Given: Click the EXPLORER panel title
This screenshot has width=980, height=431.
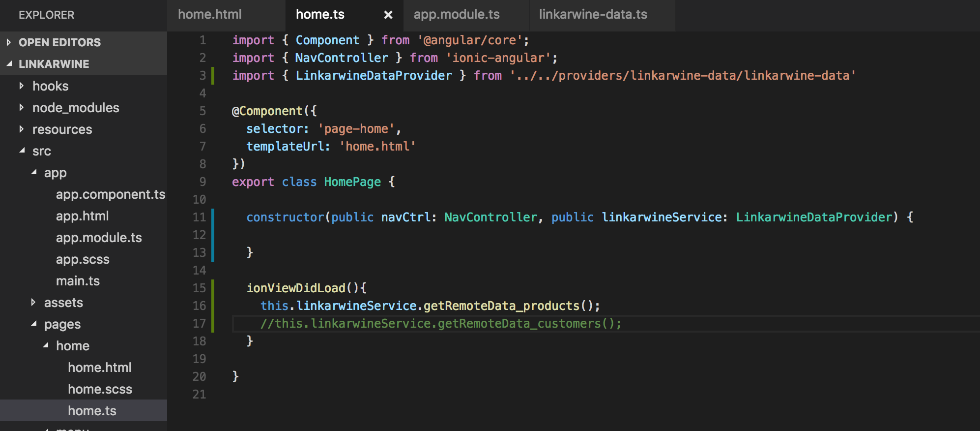Looking at the screenshot, I should 47,15.
